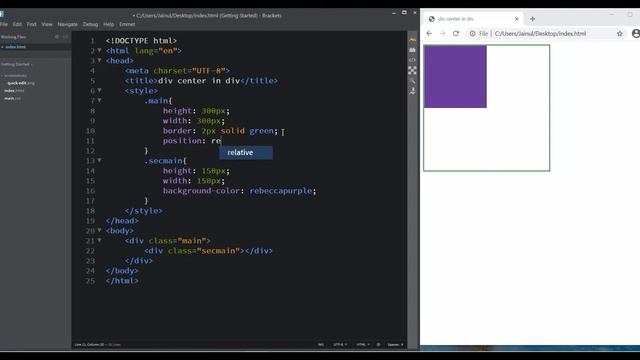Screen dimensions: 640x360
Task: Click the status bar icon left of Spaces
Action: pos(378,344)
